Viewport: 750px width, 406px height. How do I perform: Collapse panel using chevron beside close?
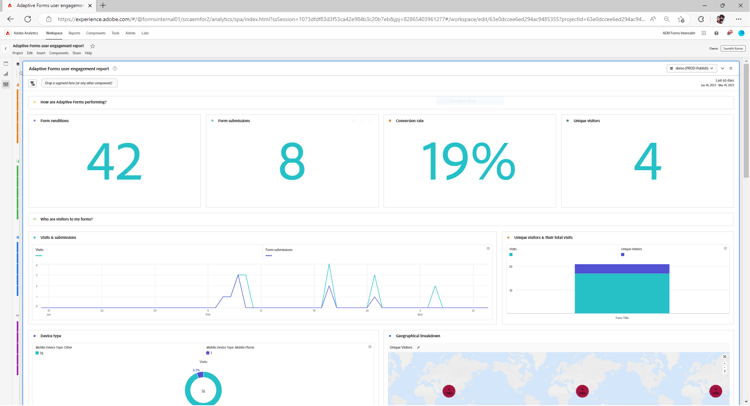[723, 68]
